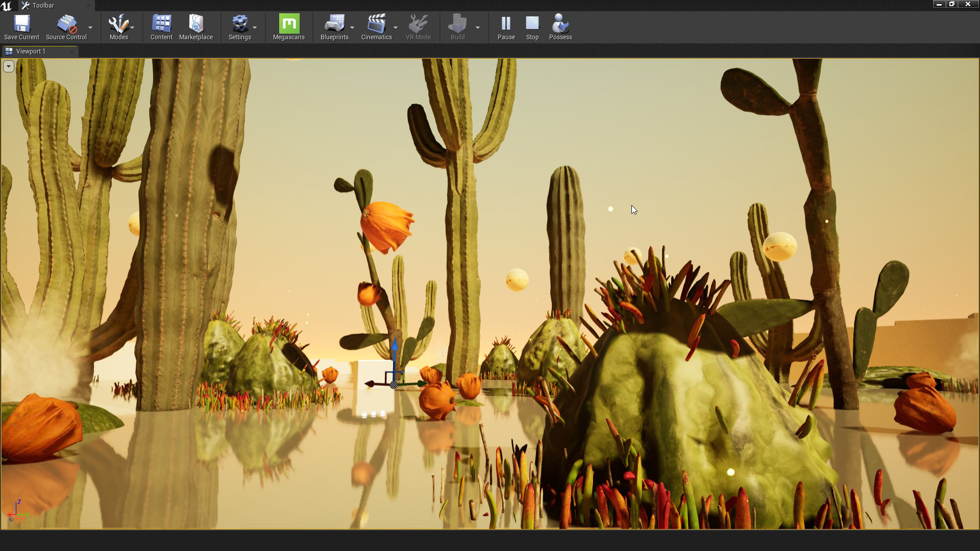Open the Cinematics clapperboard icon
Screen dimensions: 980x551
[376, 24]
